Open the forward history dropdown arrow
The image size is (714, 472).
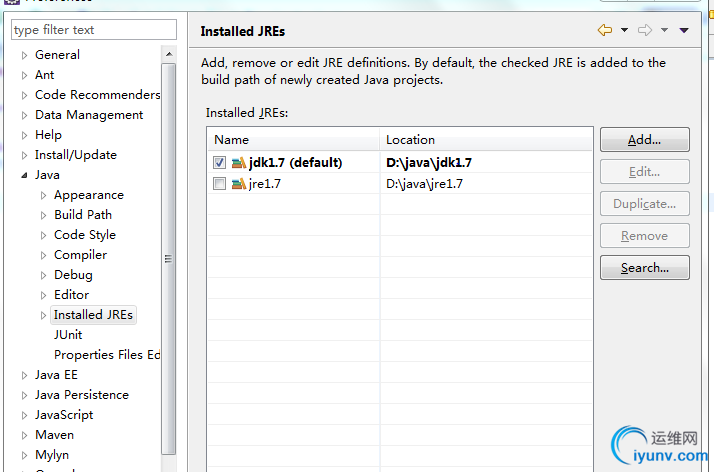click(664, 30)
